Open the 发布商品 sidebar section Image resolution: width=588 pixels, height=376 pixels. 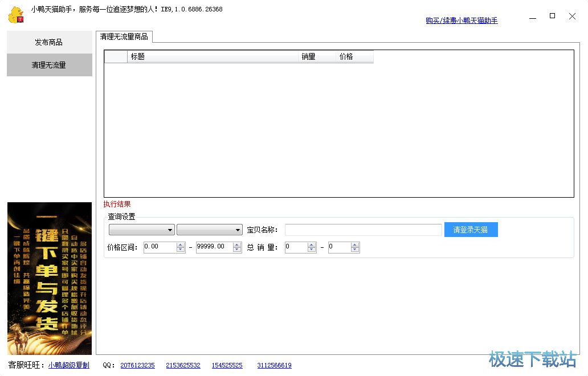[x=49, y=42]
